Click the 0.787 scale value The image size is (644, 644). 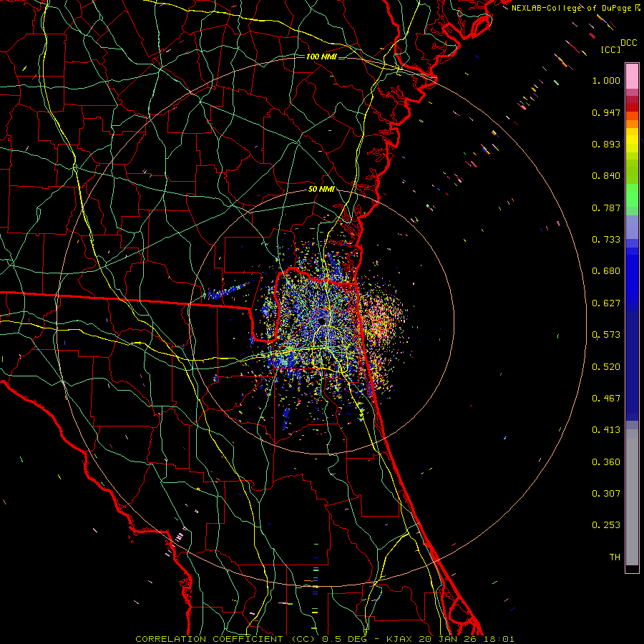click(x=606, y=208)
